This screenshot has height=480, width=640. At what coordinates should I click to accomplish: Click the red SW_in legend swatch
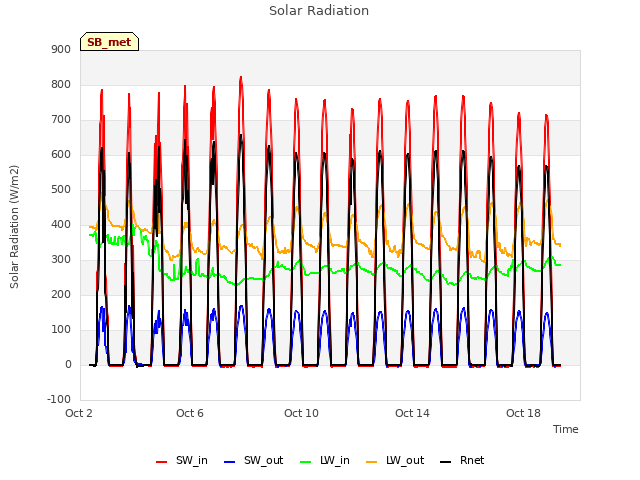point(162,462)
